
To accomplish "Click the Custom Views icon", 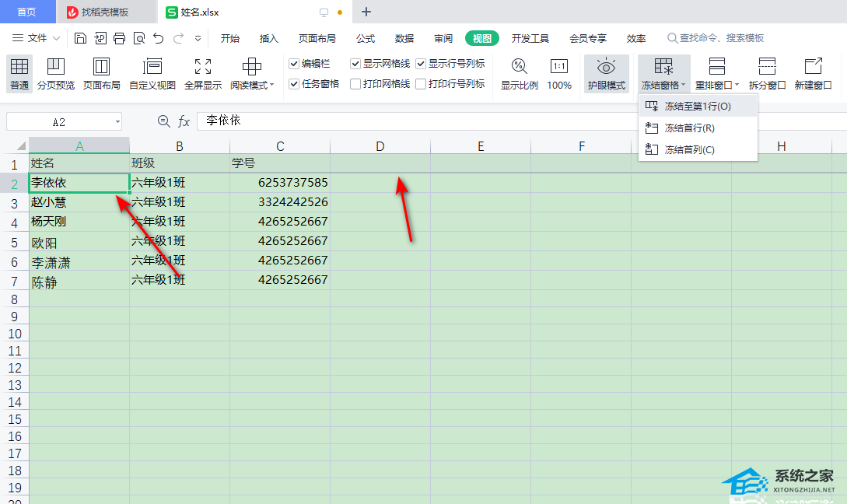I will [x=152, y=68].
